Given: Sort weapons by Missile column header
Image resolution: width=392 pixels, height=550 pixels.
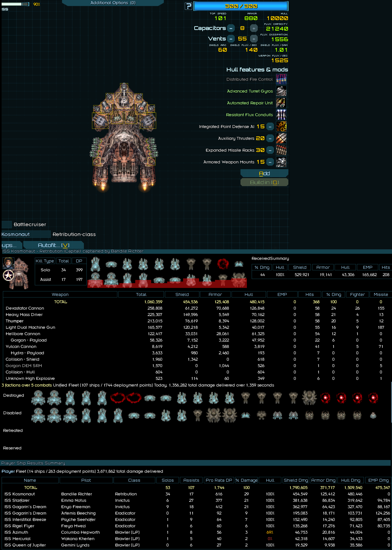Looking at the screenshot, I should (x=381, y=294).
